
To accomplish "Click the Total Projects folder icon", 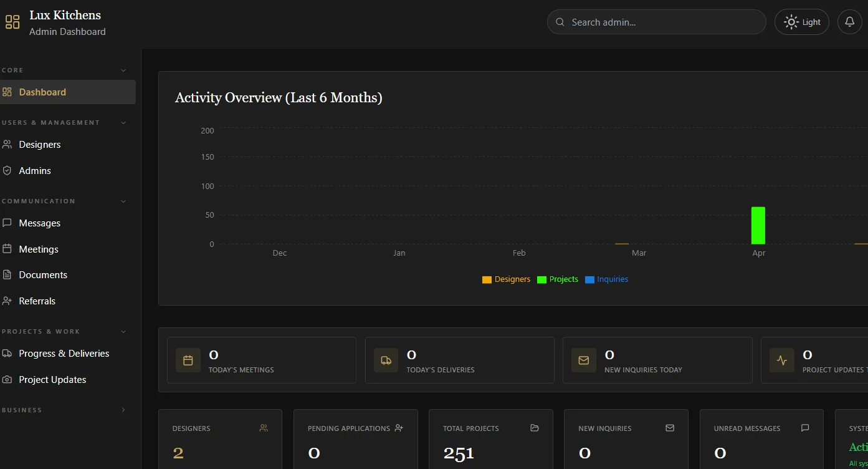I will pos(535,428).
